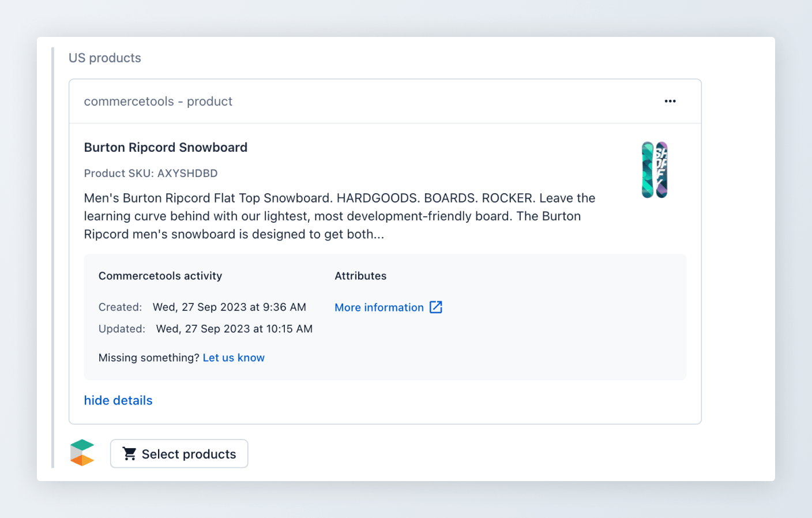Click the Created date value
Viewport: 812px width, 518px height.
230,307
